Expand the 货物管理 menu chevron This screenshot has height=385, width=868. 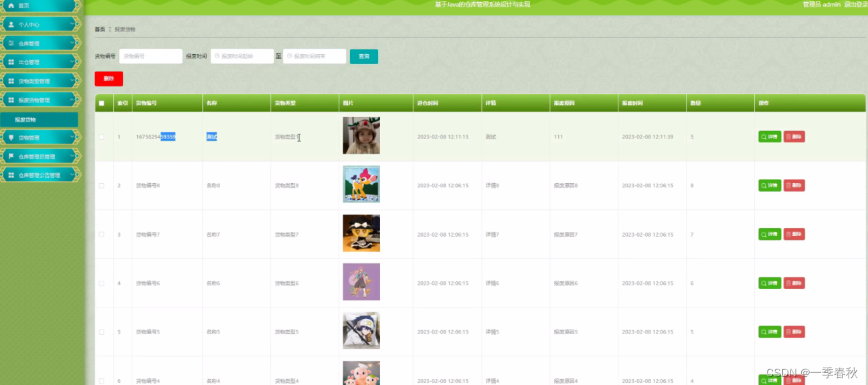pos(74,137)
